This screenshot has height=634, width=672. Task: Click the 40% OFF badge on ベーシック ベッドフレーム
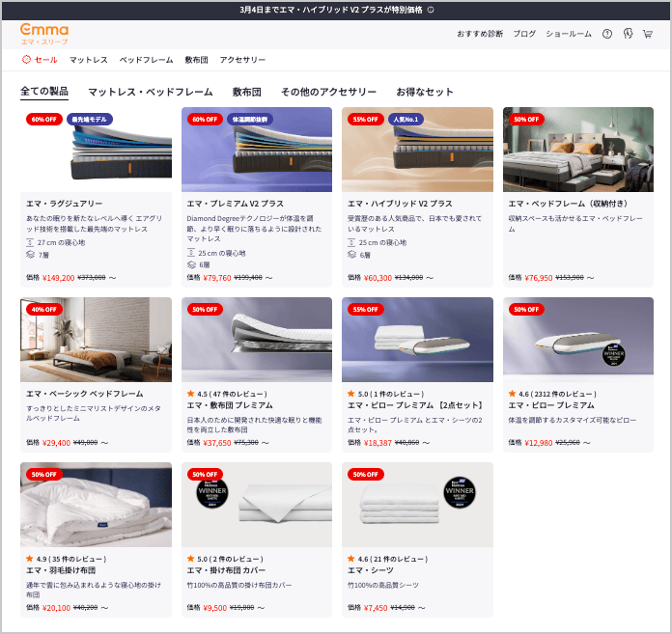click(44, 310)
